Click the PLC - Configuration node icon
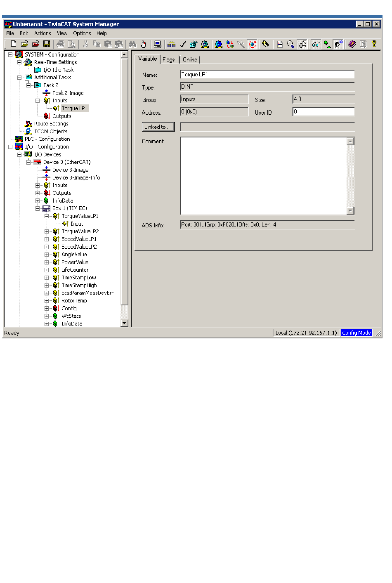 pyautogui.click(x=19, y=139)
